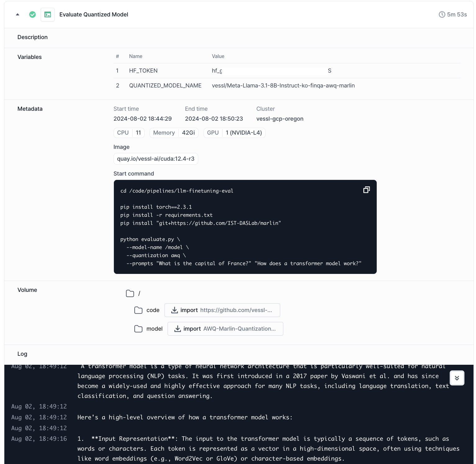Collapse the Evaluate Quantized Model step
476x464 pixels.
[17, 14]
